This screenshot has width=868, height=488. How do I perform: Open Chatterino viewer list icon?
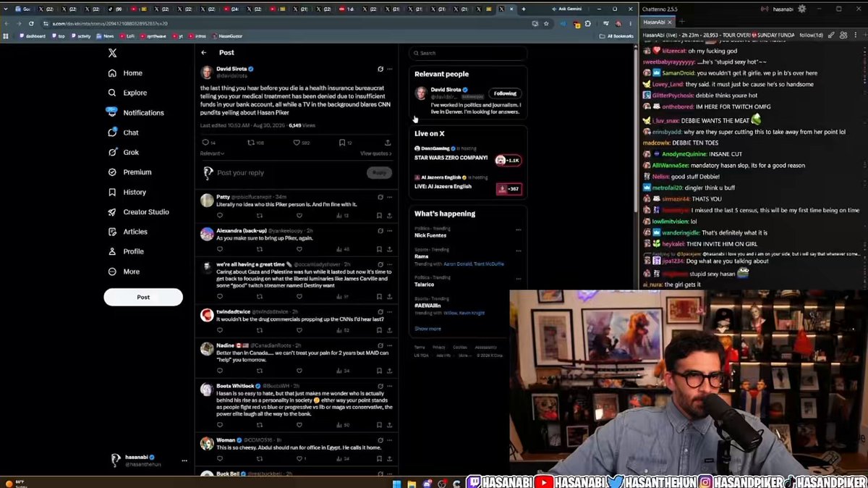[844, 35]
